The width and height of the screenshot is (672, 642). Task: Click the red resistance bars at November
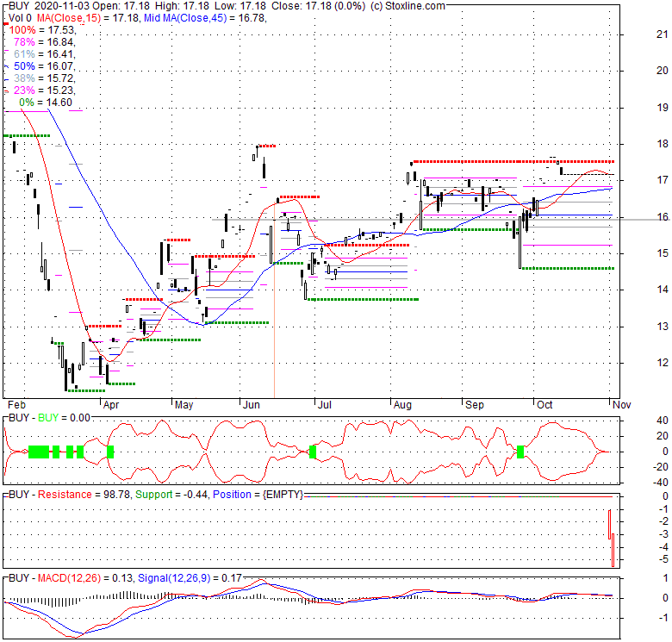coord(611,539)
